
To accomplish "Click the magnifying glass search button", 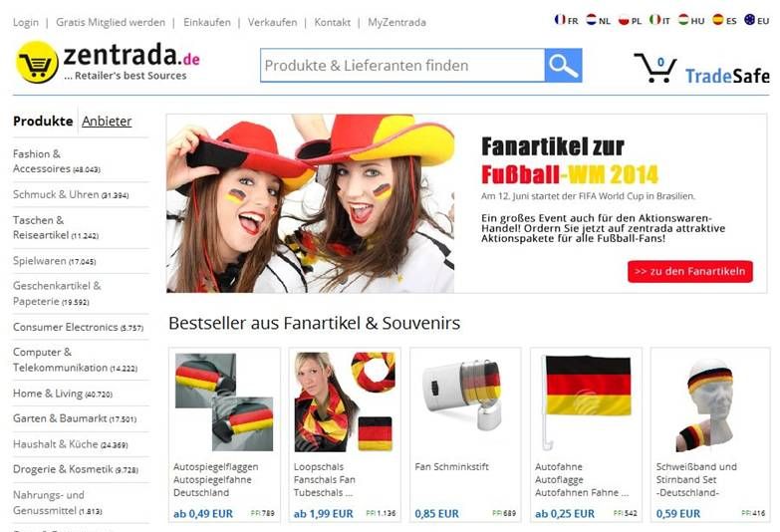I will click(x=563, y=65).
